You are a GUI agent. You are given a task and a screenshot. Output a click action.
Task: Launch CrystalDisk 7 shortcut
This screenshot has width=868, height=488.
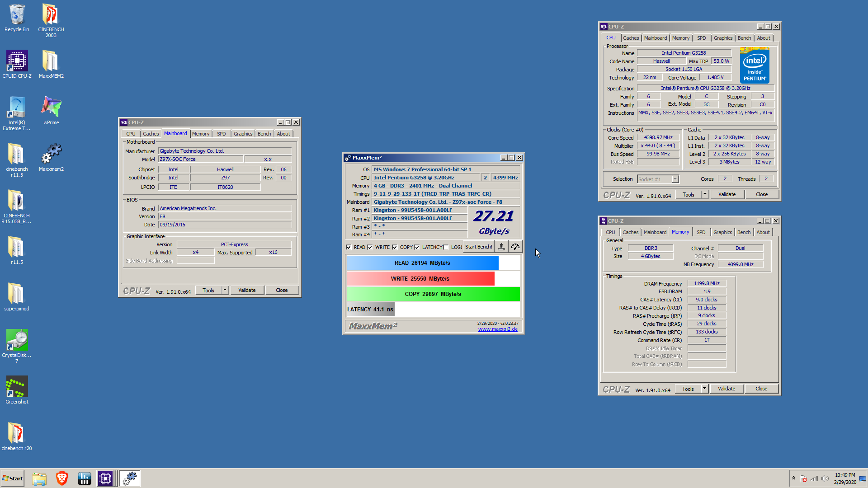pyautogui.click(x=17, y=346)
